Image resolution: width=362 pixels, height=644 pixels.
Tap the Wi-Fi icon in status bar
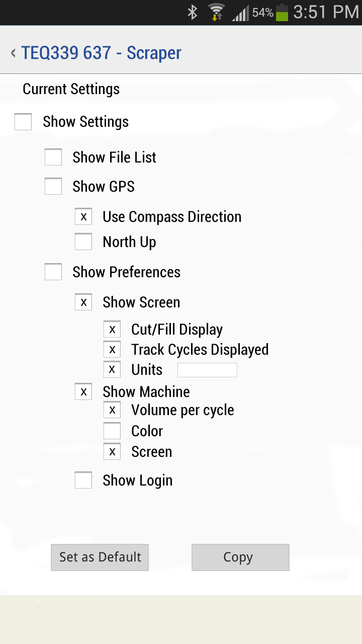(x=217, y=12)
